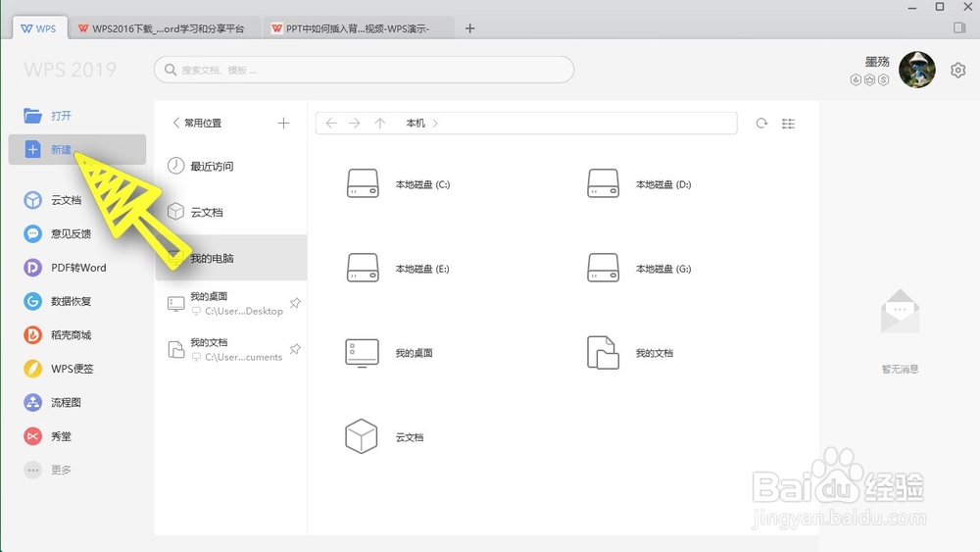Go forward in folder navigation
The image size is (980, 552).
click(x=355, y=124)
